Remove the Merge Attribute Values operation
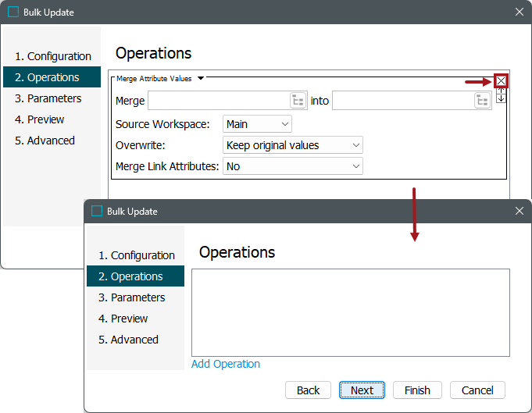The image size is (532, 413). pos(501,81)
